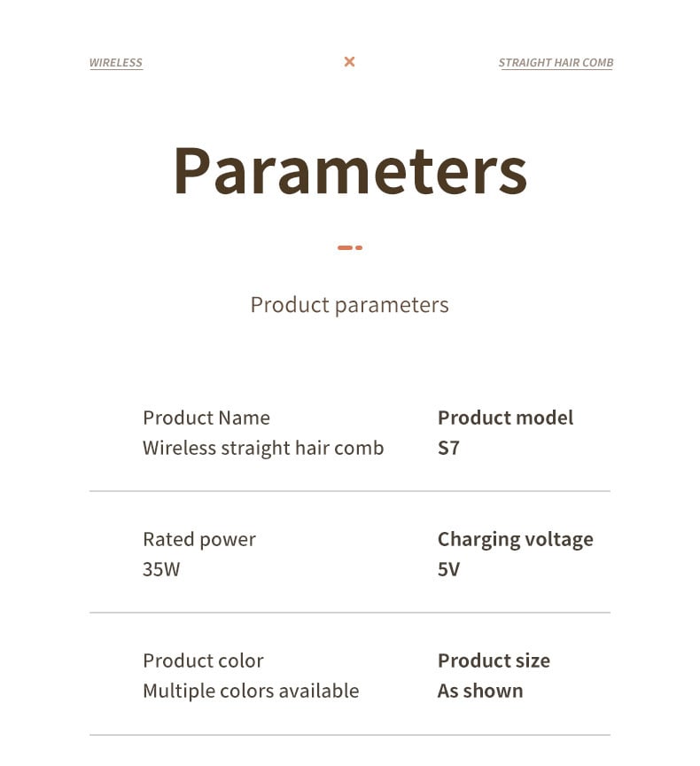This screenshot has height=766, width=700.
Task: Select the As shown size value
Action: coord(480,691)
